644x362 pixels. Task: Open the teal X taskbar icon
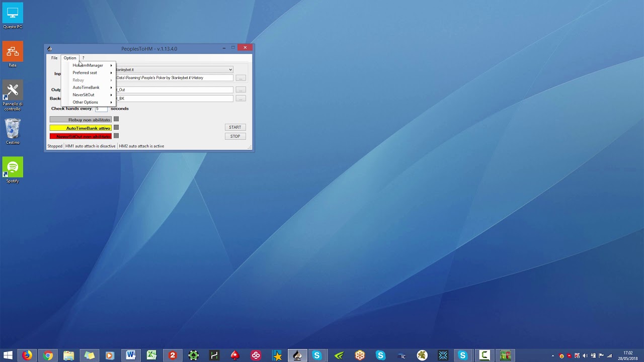coord(443,355)
